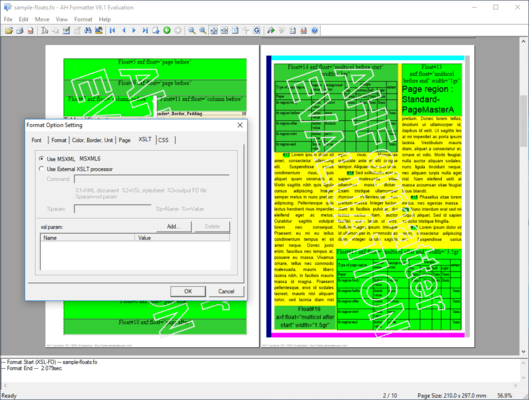Go to first page arrow icon
Image resolution: width=529 pixels, height=400 pixels.
click(112, 31)
